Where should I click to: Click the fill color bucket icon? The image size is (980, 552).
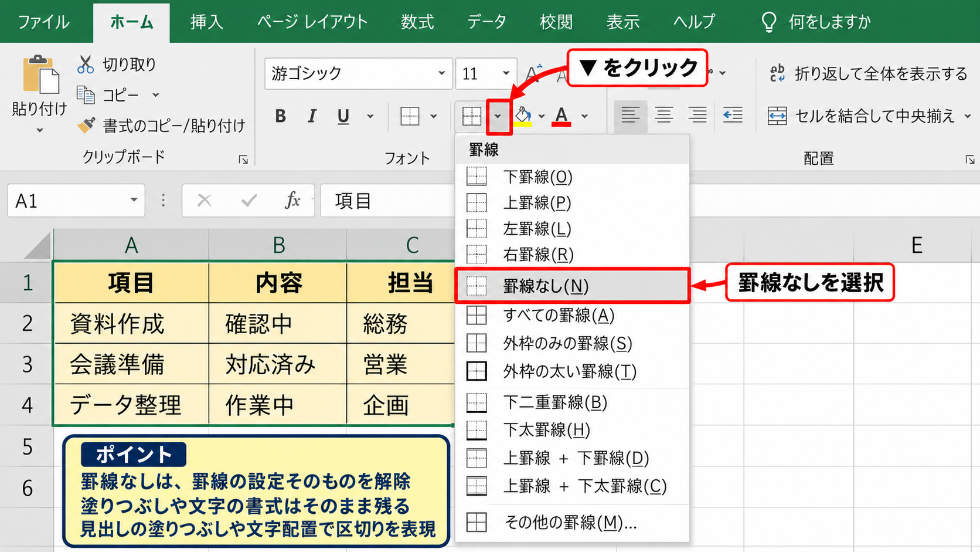tap(523, 116)
